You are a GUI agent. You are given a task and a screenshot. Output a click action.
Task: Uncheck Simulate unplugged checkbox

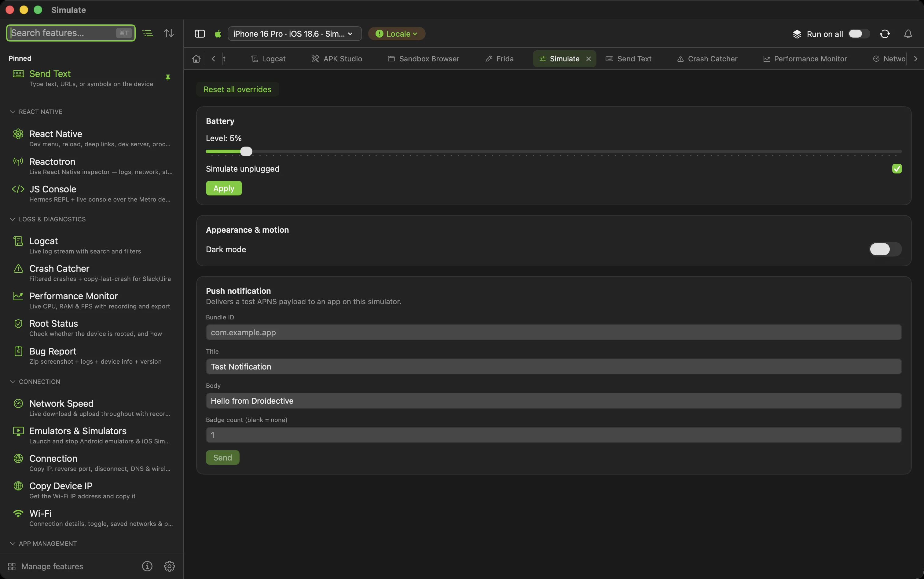(x=897, y=169)
